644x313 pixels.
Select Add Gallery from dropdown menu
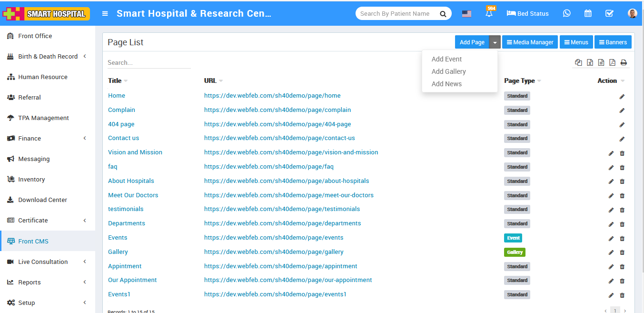pos(448,71)
